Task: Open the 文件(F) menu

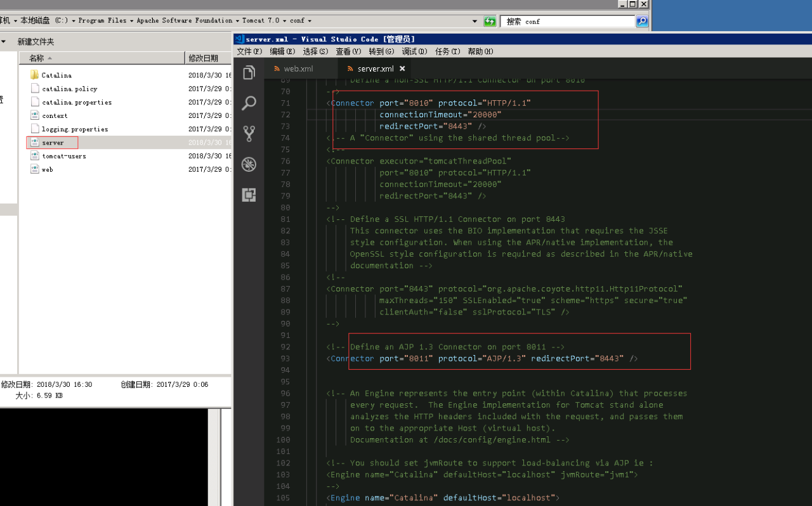Action: [x=249, y=51]
